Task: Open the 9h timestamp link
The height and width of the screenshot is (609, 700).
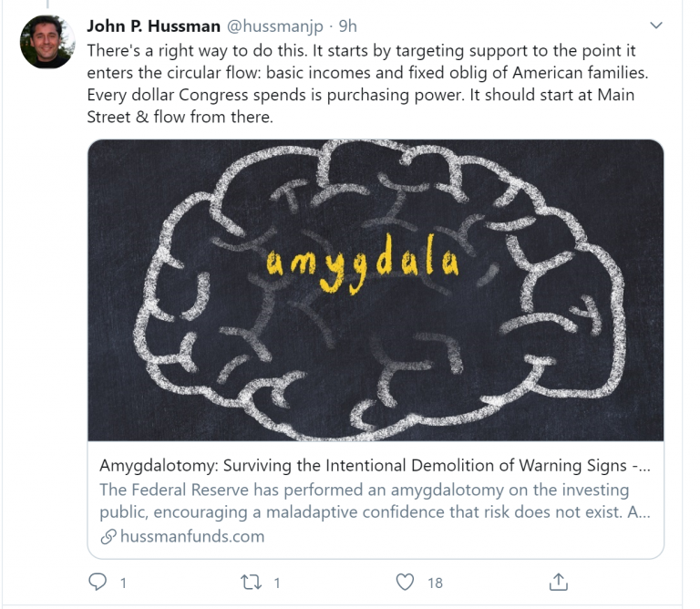Action: [348, 26]
